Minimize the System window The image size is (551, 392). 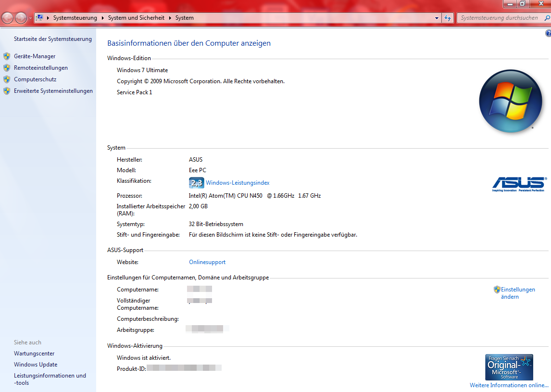coord(510,4)
